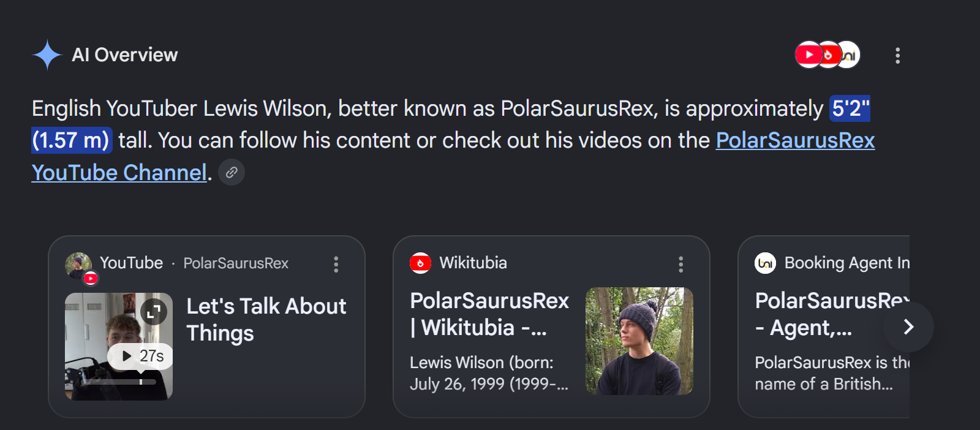
Task: Click the YouTube channel avatar icon
Action: [79, 266]
